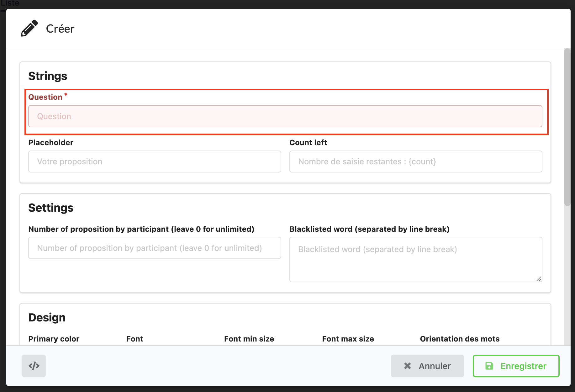575x392 pixels.
Task: Click the Votre proposition placeholder field
Action: pos(155,162)
